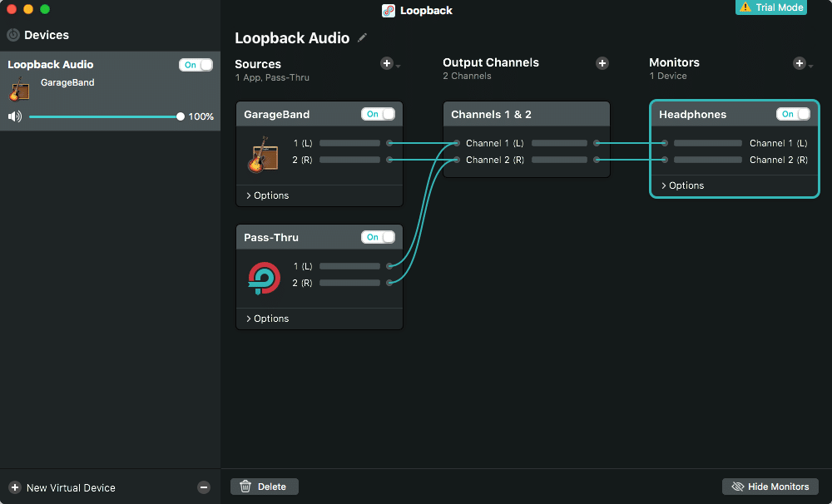
Task: Click the Devices sidebar heading
Action: point(47,35)
